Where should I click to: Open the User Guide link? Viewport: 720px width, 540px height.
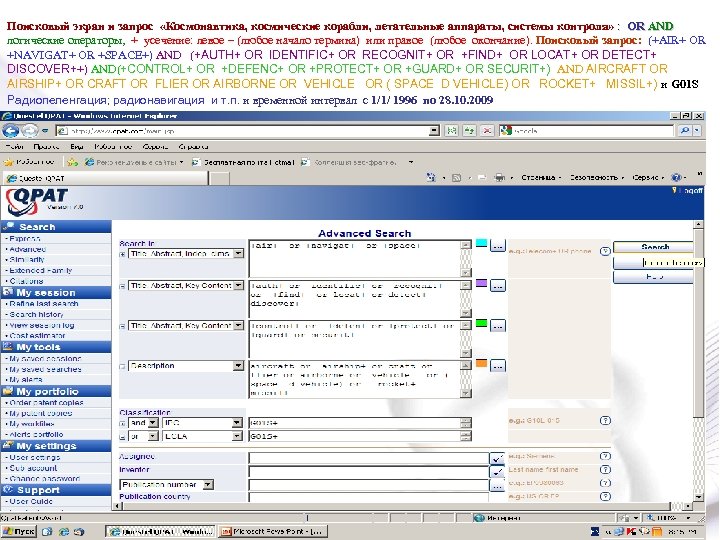point(31,501)
